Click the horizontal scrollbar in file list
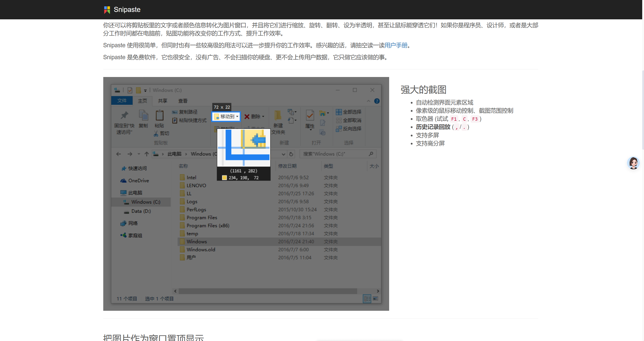Viewport: 644px width, 341px height. pos(268,291)
